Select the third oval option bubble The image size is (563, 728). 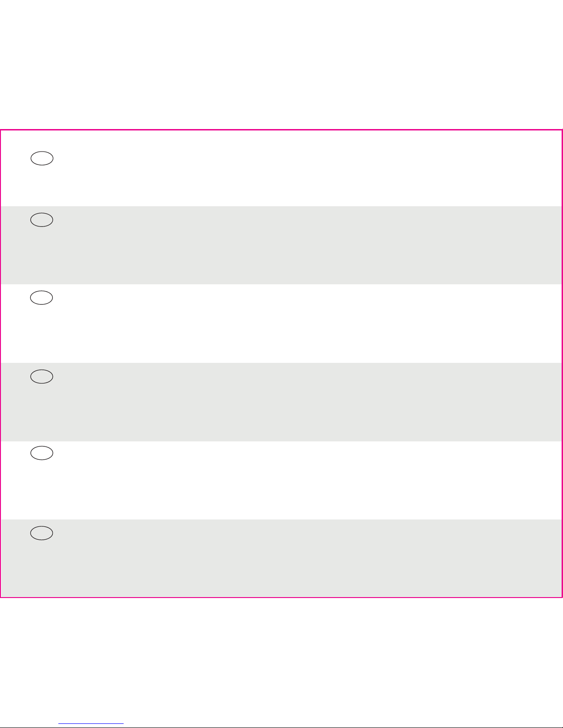click(x=42, y=298)
